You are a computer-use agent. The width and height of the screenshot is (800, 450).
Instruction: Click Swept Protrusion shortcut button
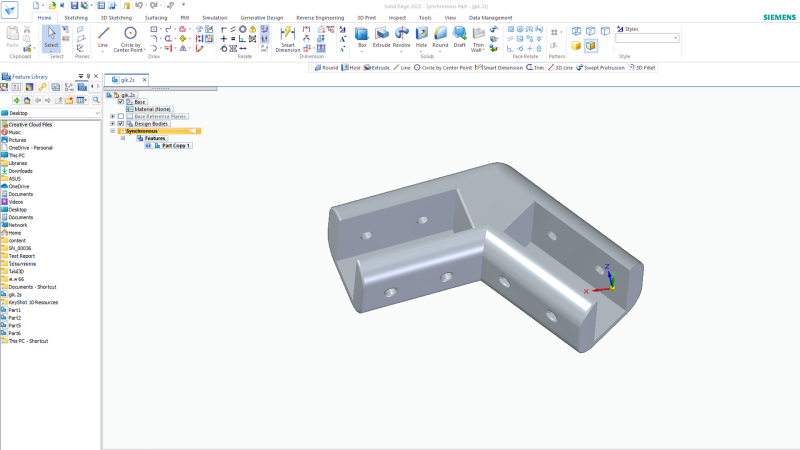(600, 67)
